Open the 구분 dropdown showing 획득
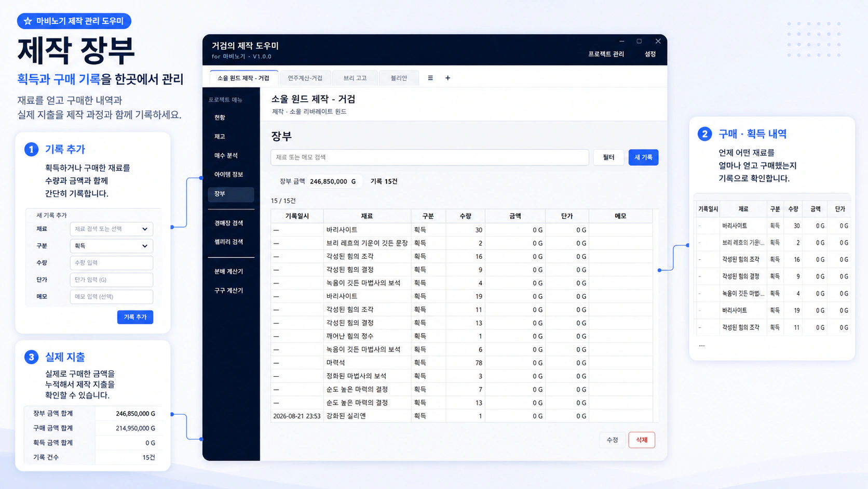868x489 pixels. pos(111,246)
